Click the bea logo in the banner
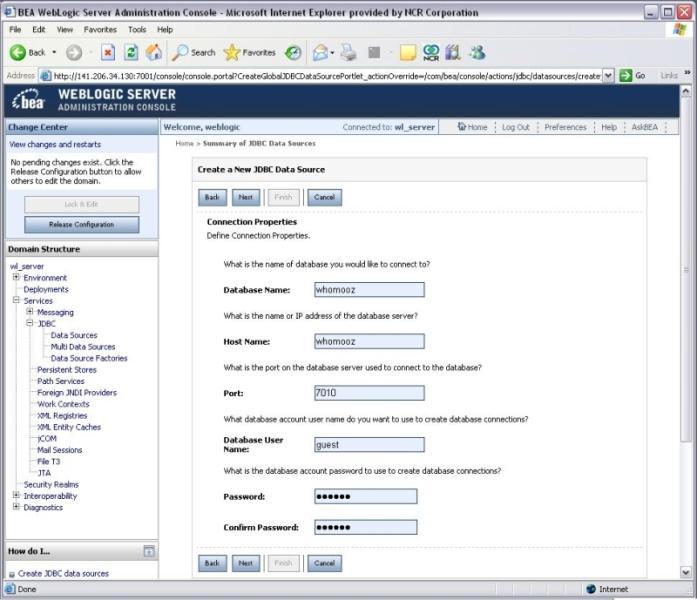 28,100
